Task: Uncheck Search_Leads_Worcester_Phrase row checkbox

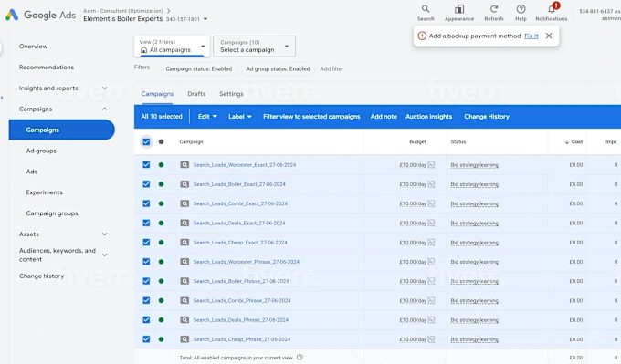Action: pos(146,262)
